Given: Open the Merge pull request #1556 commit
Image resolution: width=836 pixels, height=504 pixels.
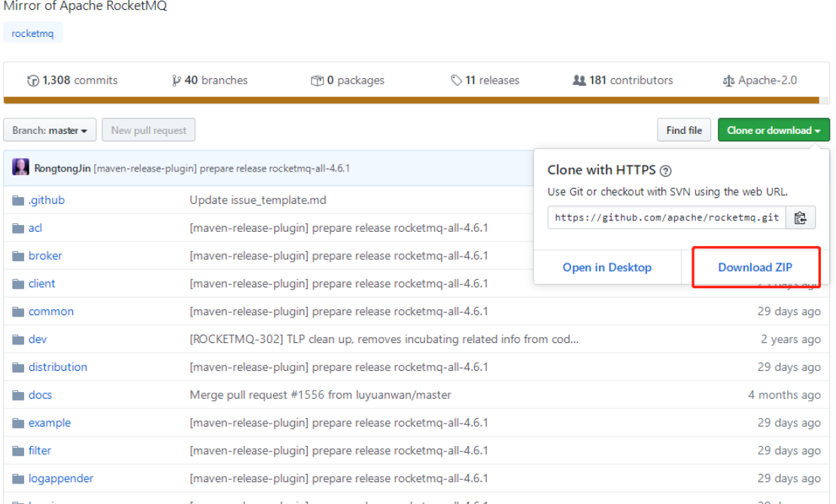Looking at the screenshot, I should click(x=321, y=395).
